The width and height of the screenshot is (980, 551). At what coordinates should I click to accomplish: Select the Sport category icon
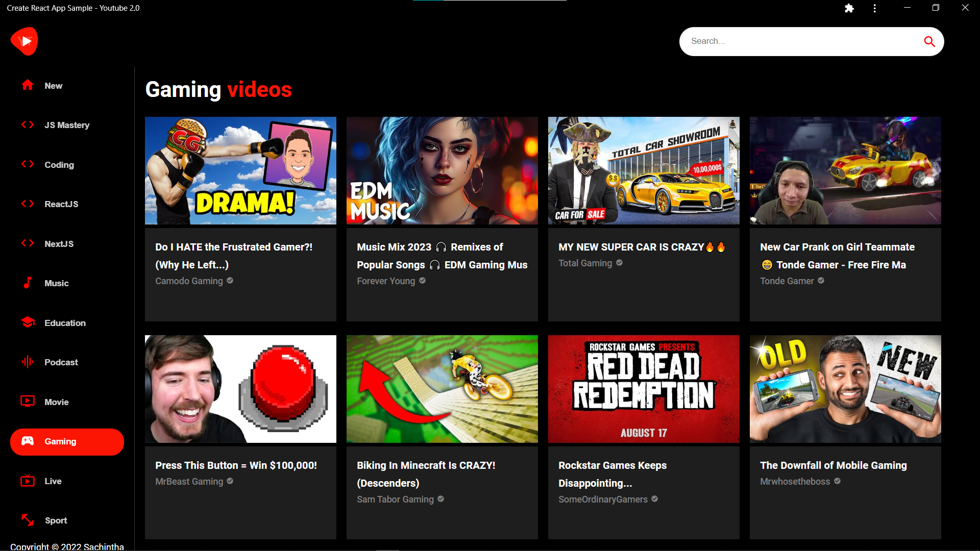(27, 520)
